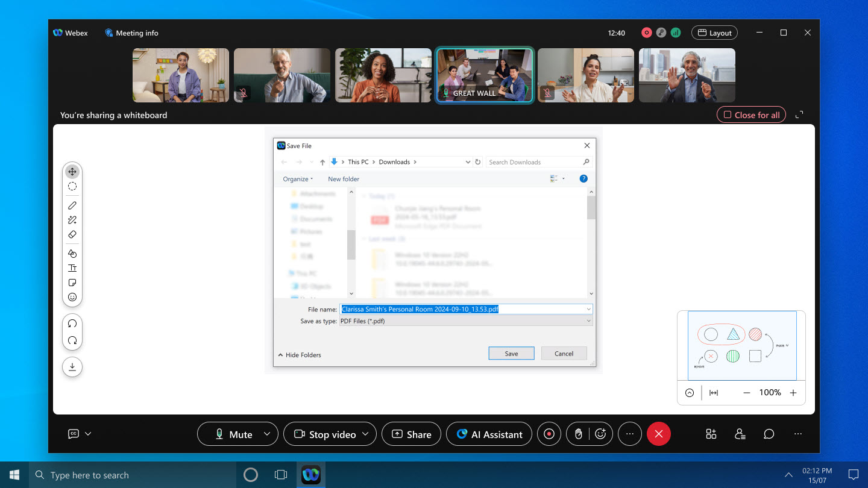
Task: Click This PC in the address breadcrumb
Action: (358, 162)
